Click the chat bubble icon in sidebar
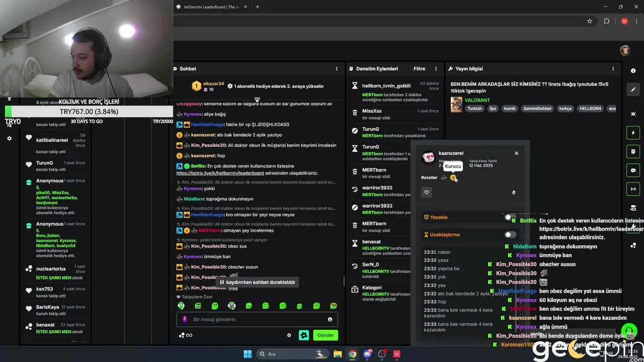The width and height of the screenshot is (644, 362). coord(633,170)
